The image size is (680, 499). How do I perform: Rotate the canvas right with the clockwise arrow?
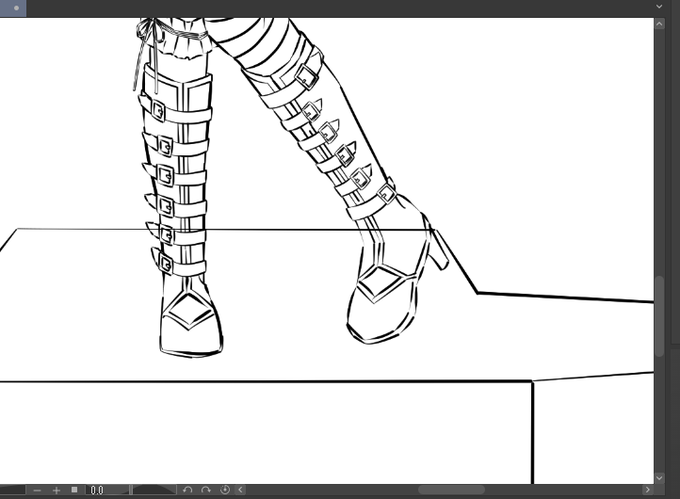coord(206,490)
